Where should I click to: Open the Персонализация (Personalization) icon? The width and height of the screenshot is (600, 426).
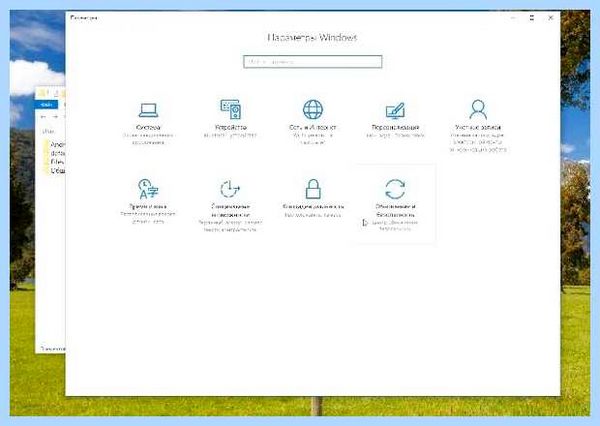pos(395,111)
